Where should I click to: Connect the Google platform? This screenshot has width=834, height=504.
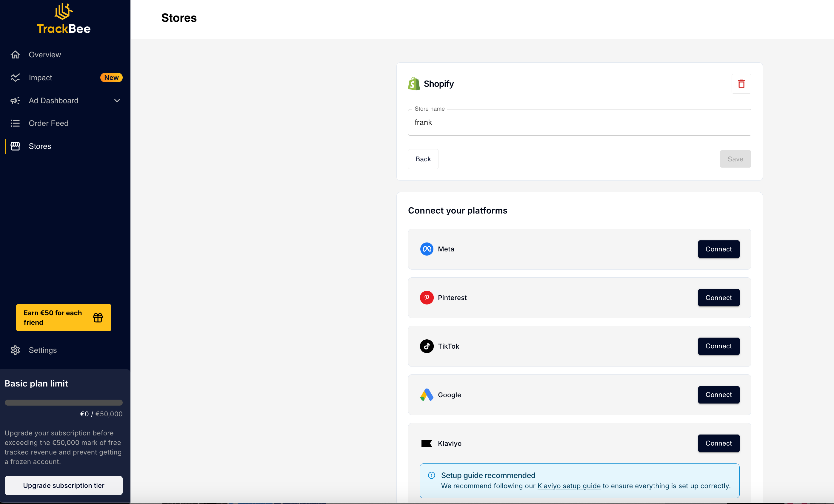point(718,395)
